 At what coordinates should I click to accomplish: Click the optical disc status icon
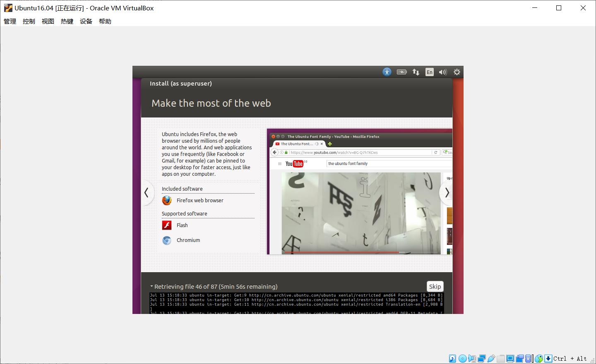pos(463,359)
